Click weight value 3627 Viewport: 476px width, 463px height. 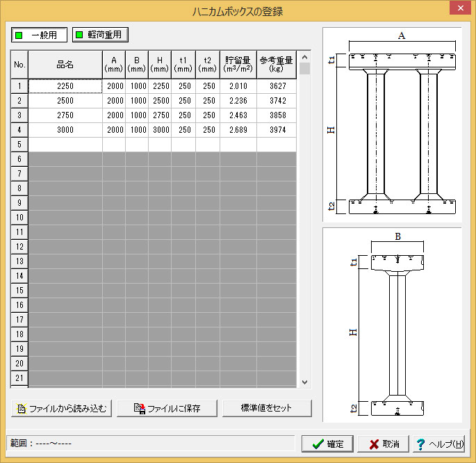(277, 86)
